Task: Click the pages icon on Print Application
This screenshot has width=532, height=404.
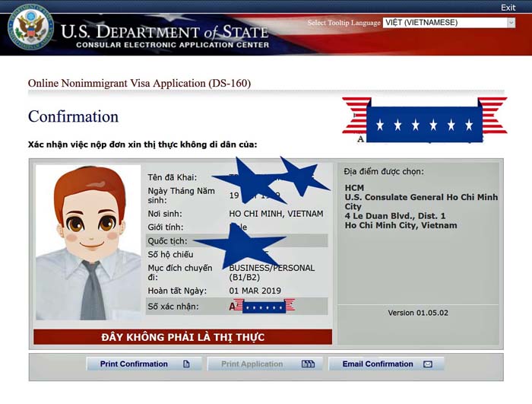Action: click(x=308, y=364)
